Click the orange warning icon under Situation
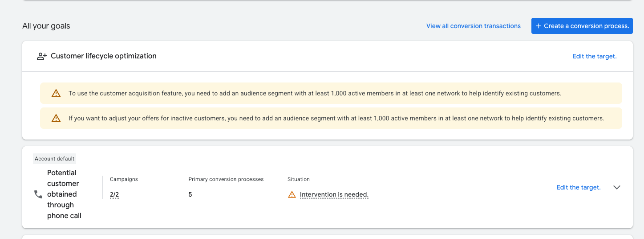 pos(292,194)
